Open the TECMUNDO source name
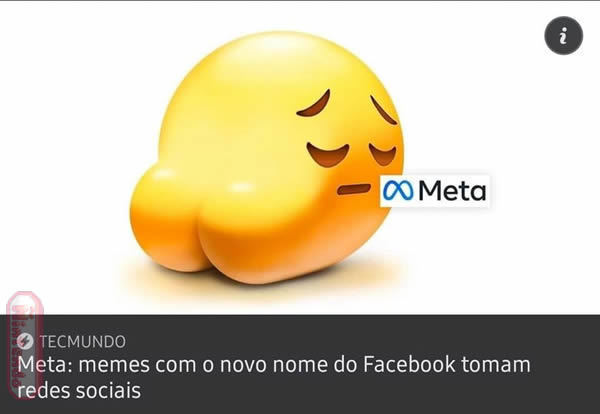Screen dimensions: 600x414 pos(83,341)
